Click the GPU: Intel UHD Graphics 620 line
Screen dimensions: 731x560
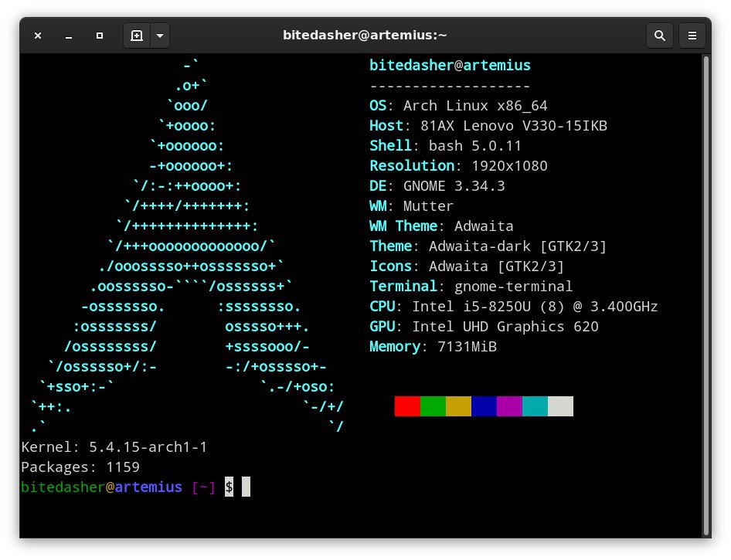click(x=484, y=326)
